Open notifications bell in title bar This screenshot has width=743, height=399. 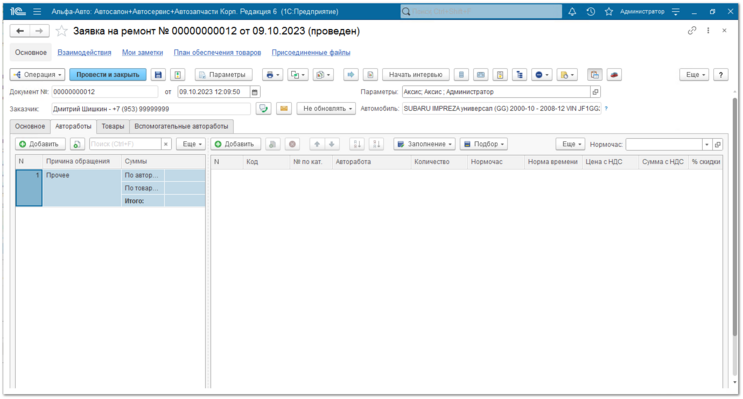click(572, 12)
